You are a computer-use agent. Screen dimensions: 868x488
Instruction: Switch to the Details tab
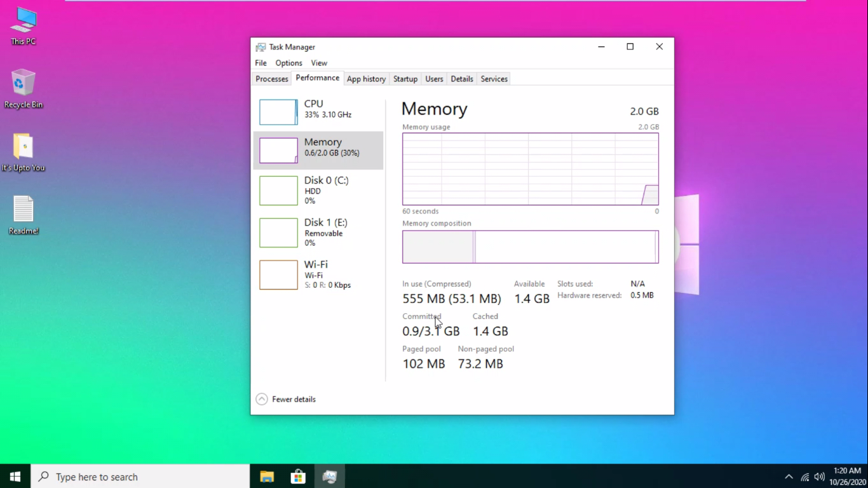[x=462, y=79]
